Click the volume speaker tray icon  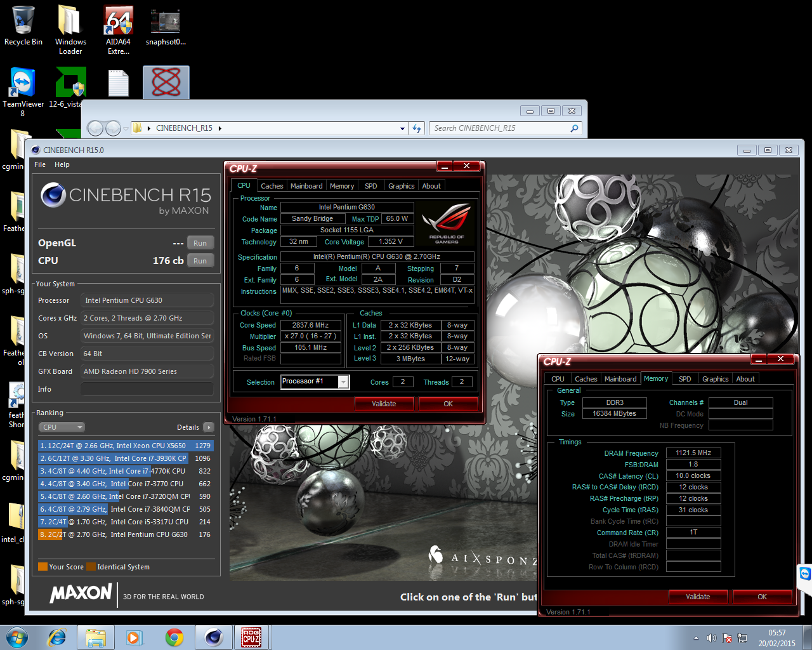pyautogui.click(x=712, y=638)
